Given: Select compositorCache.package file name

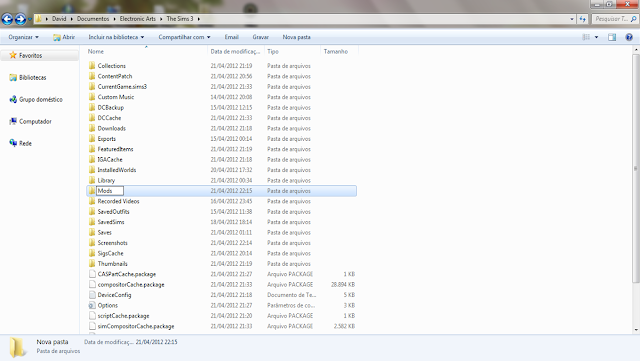Looking at the screenshot, I should (x=131, y=284).
